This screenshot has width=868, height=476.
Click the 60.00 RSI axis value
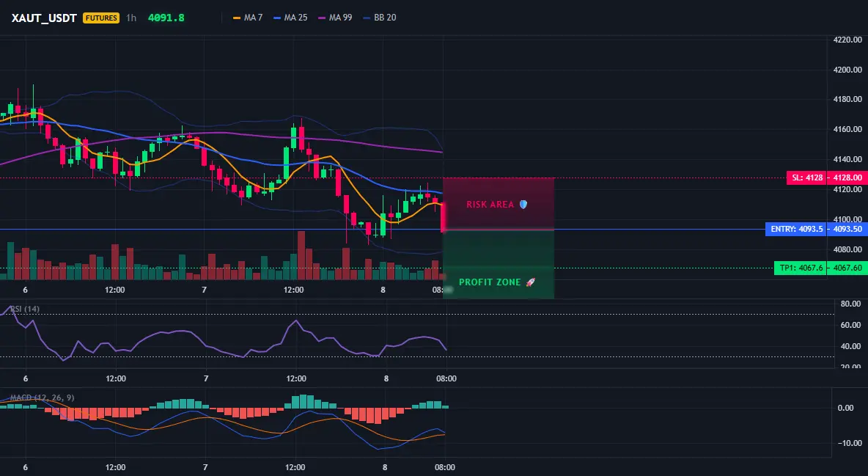[850, 325]
